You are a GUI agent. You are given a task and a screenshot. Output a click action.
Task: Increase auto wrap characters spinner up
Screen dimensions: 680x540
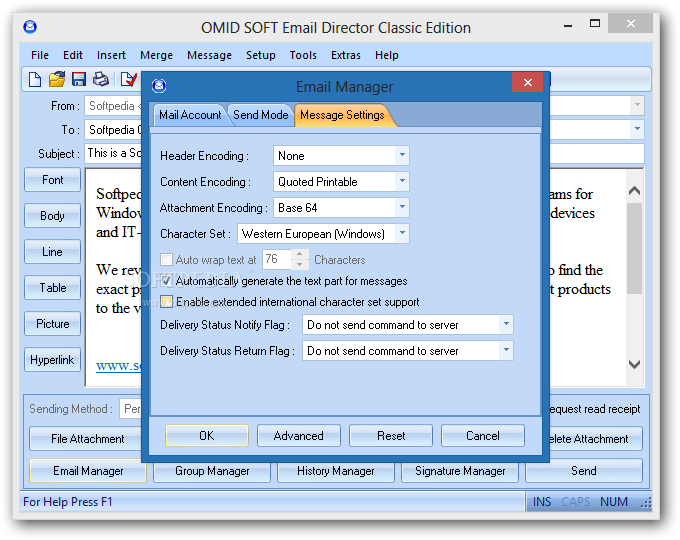tap(300, 255)
